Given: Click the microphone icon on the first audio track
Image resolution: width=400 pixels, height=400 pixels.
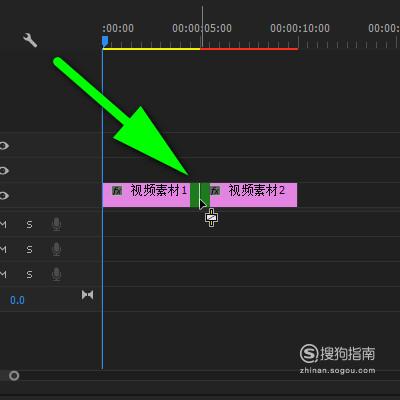Looking at the screenshot, I should pyautogui.click(x=56, y=224).
